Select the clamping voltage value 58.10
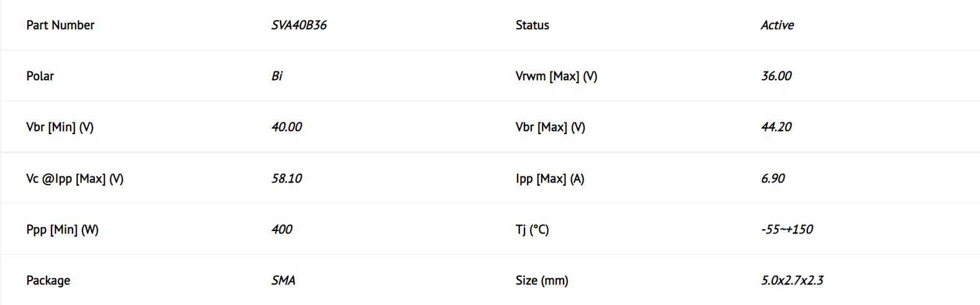The height and width of the screenshot is (305, 980). [286, 178]
